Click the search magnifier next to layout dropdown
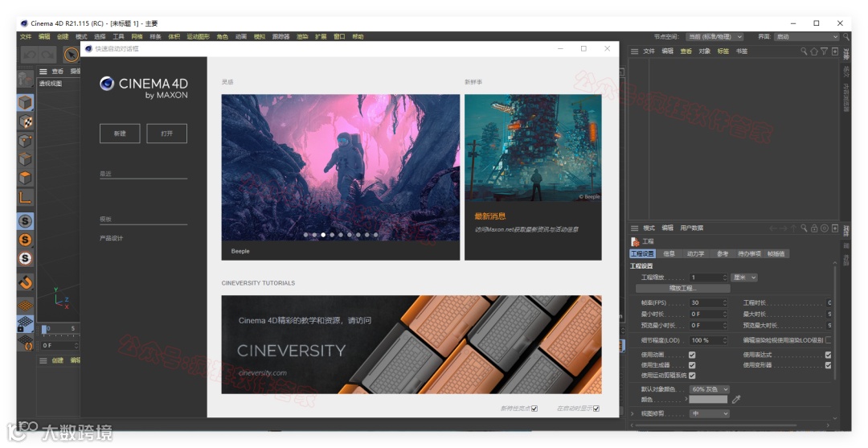This screenshot has height=448, width=868. click(846, 36)
